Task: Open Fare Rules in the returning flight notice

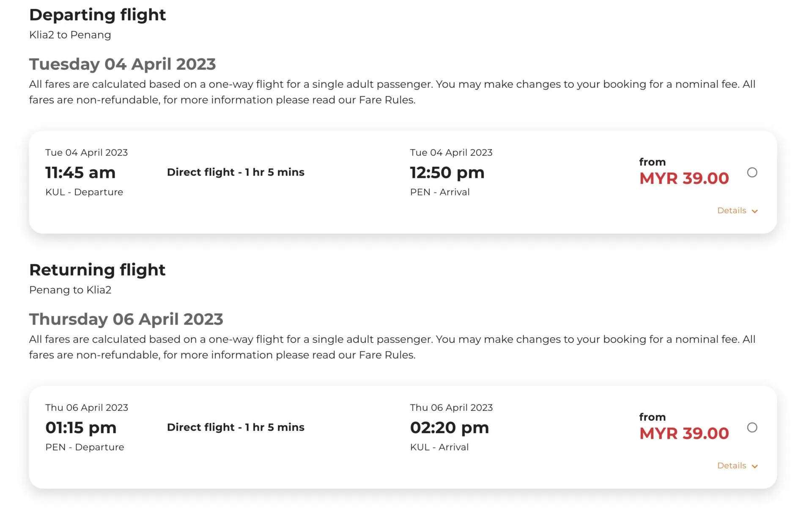Action: tap(387, 355)
